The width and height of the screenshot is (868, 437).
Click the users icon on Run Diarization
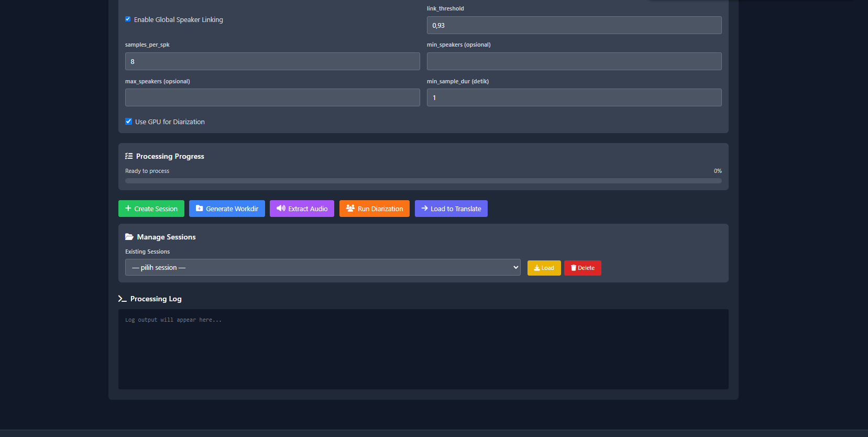pyautogui.click(x=350, y=209)
